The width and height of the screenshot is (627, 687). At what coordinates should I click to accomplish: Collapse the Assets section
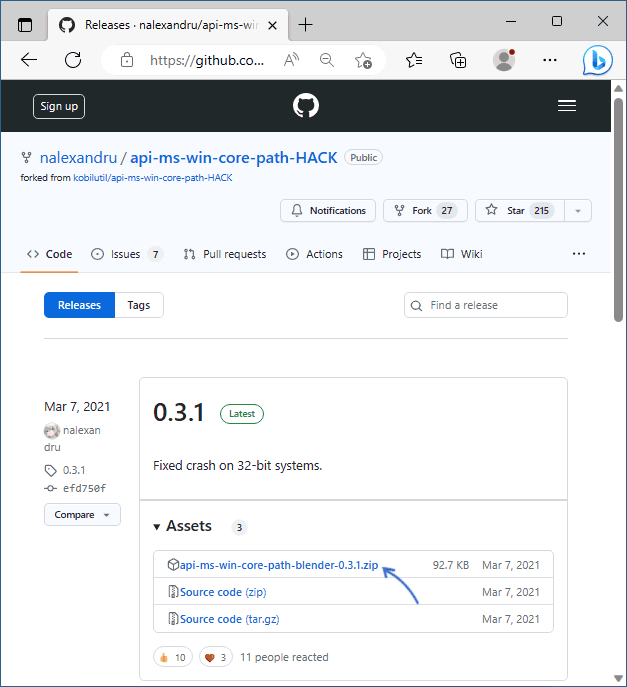pos(182,526)
